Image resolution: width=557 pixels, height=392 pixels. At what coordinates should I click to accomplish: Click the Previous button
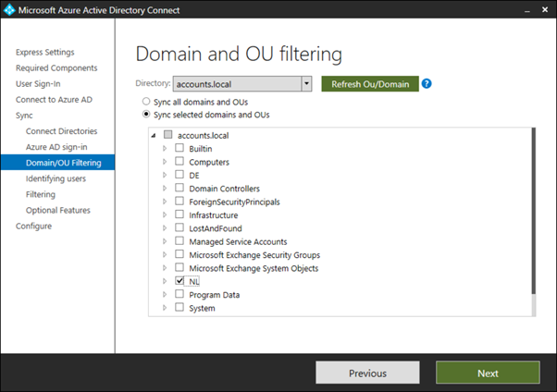[x=367, y=374]
